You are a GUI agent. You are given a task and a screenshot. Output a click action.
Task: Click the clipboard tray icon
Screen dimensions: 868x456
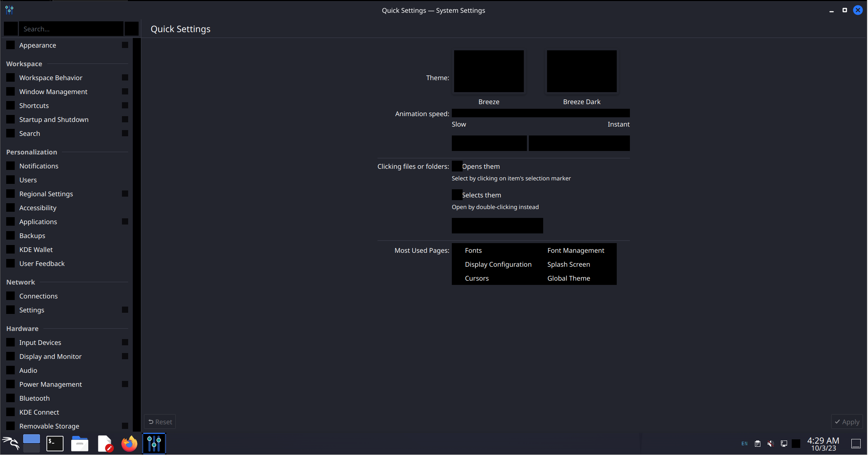[758, 444]
